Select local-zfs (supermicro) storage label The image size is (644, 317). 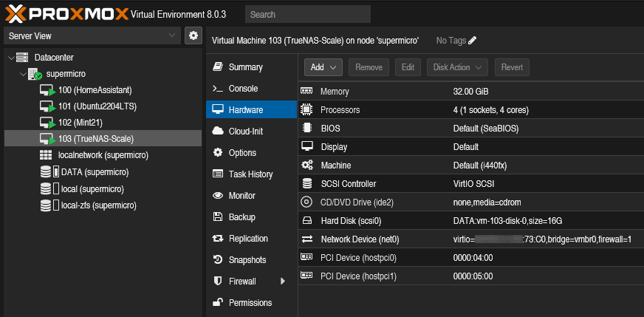[x=98, y=205]
